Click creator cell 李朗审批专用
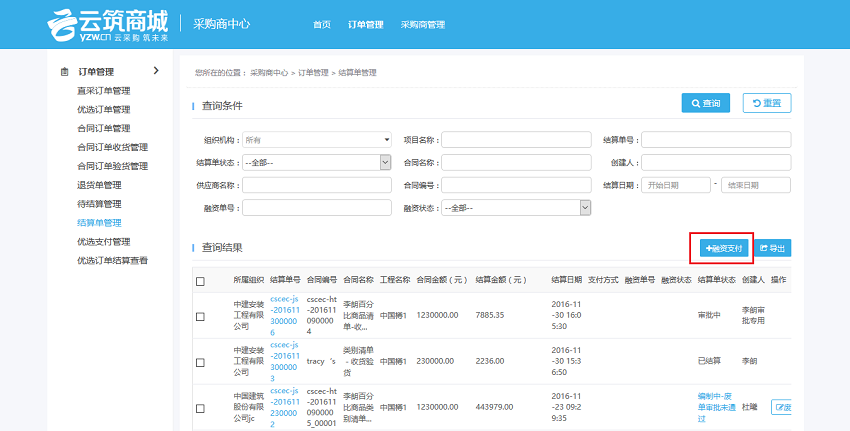 [x=753, y=315]
